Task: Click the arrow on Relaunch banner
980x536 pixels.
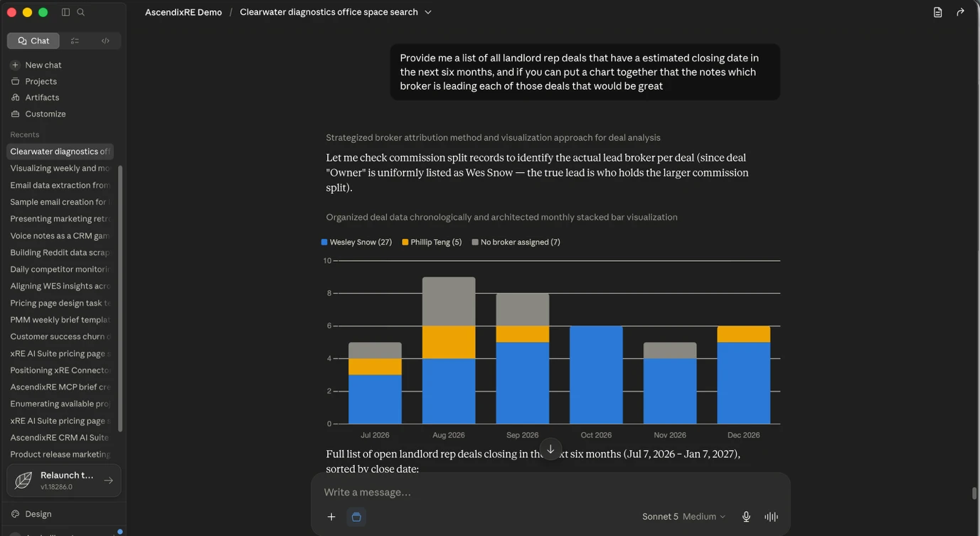Action: 108,481
